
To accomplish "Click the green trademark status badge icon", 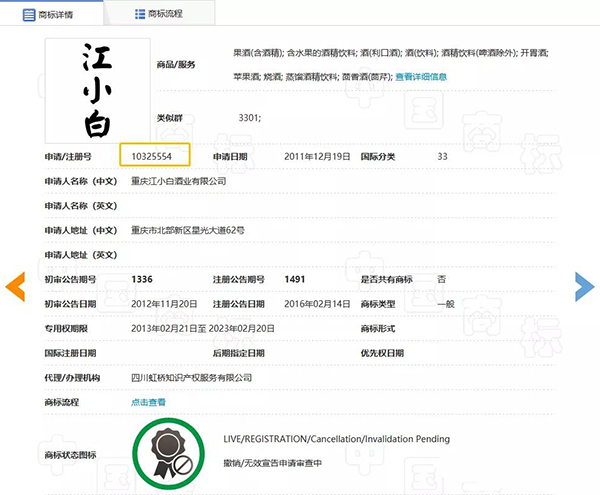I will coord(168,454).
